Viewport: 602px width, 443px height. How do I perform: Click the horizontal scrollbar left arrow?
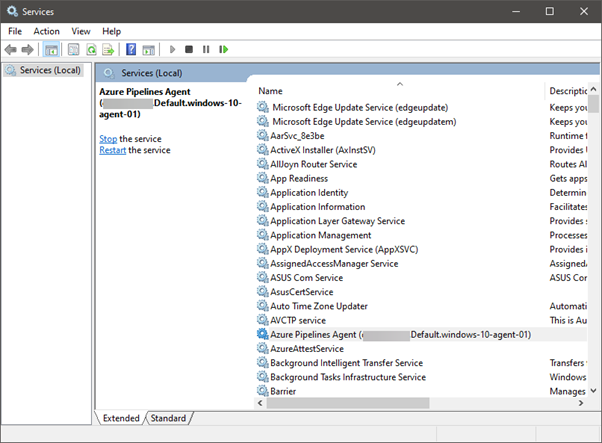pyautogui.click(x=260, y=403)
